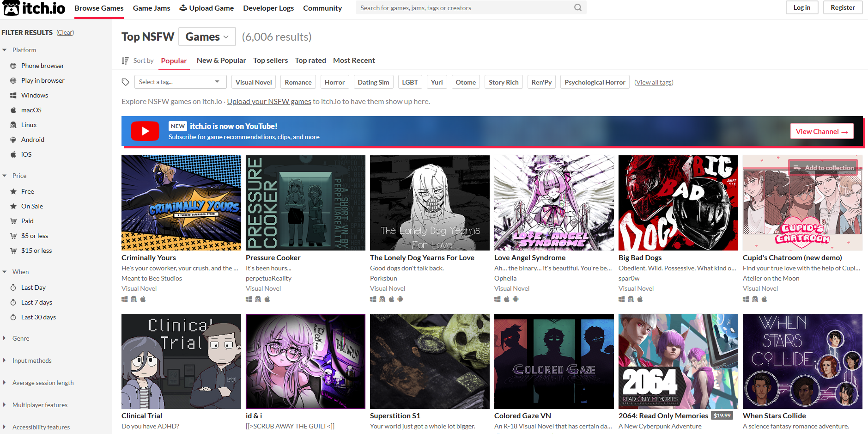
Task: Click the On Sale star icon
Action: (x=13, y=206)
